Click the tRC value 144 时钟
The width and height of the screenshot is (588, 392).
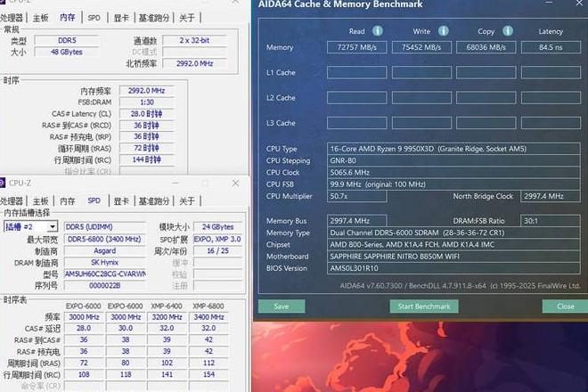(147, 159)
